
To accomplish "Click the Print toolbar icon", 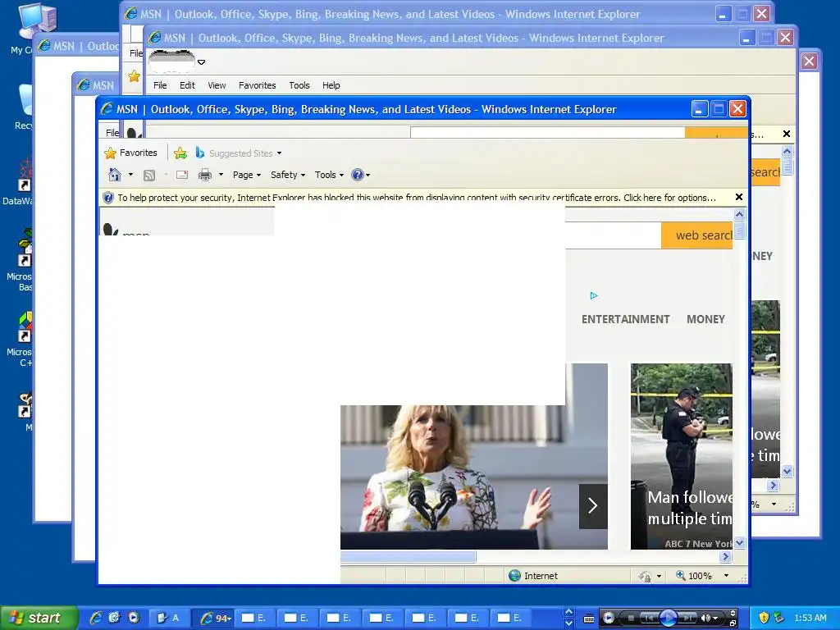I will pyautogui.click(x=204, y=175).
